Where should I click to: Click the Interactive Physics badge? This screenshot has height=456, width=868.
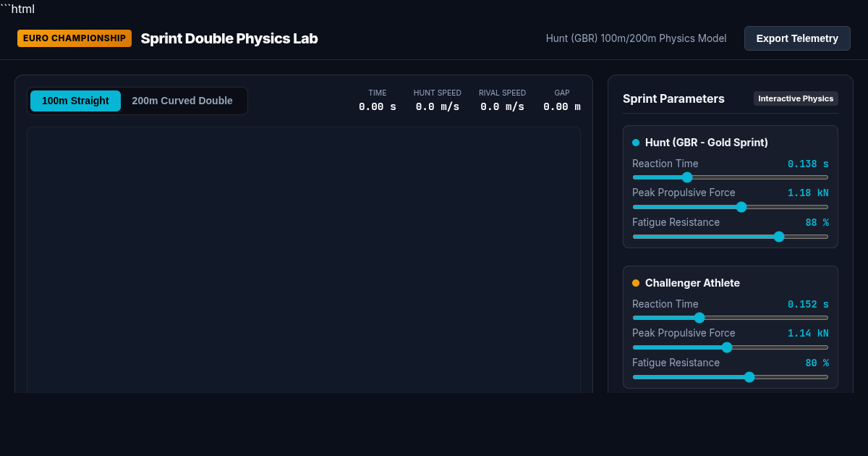coord(796,98)
